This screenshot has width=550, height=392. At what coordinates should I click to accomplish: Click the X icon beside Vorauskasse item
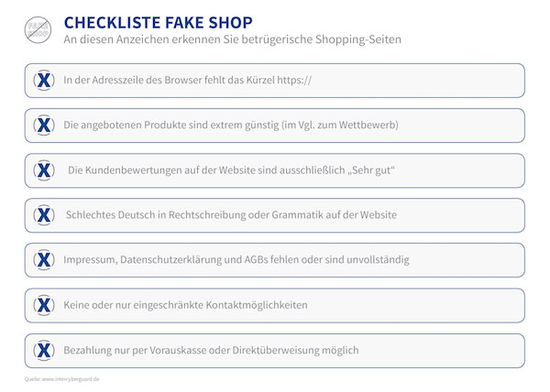[44, 350]
